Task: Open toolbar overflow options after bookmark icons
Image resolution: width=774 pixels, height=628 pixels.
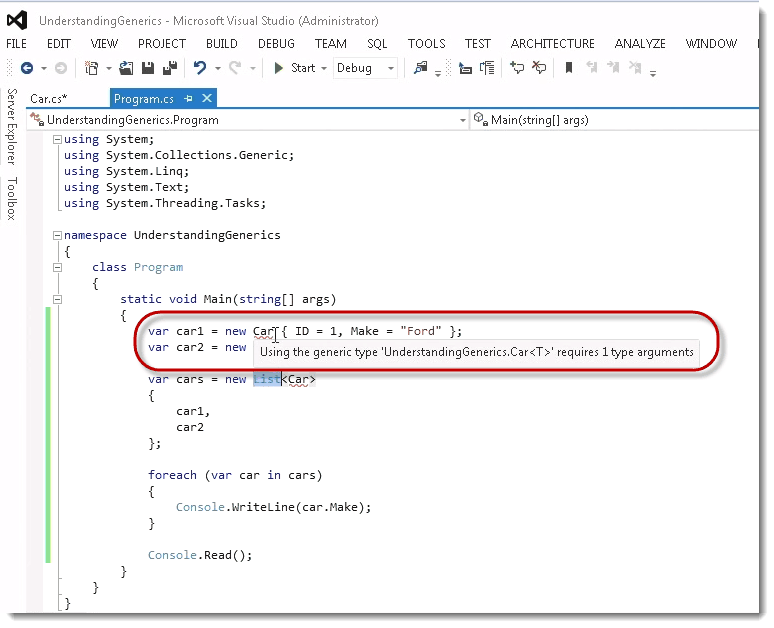Action: [653, 74]
